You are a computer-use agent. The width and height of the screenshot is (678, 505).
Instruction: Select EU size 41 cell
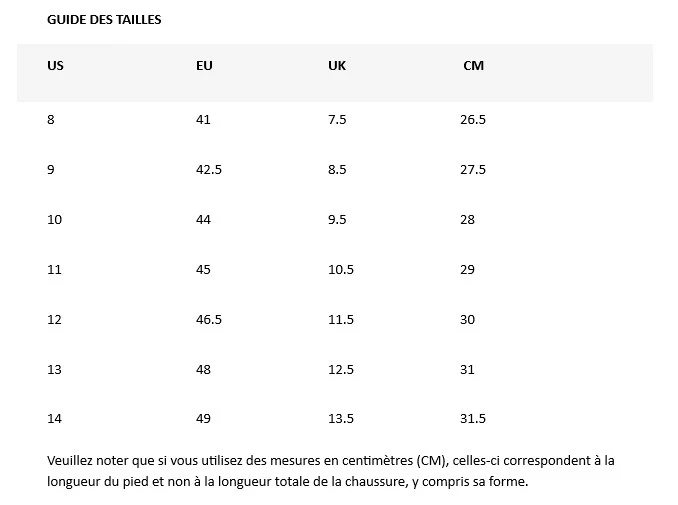pos(203,120)
